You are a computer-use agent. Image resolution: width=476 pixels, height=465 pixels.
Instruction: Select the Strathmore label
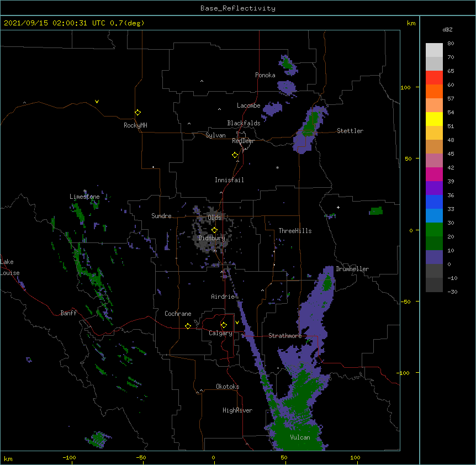285,336
